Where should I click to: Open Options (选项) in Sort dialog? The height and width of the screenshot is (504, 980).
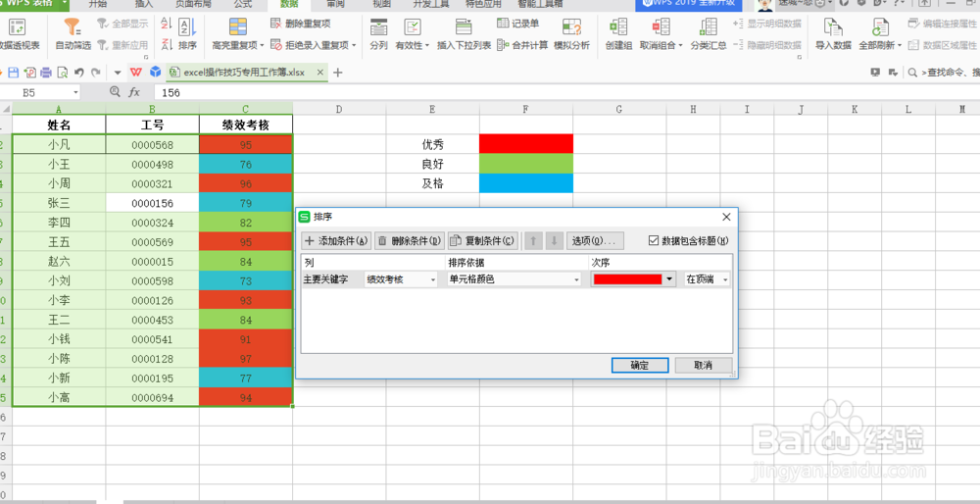[x=595, y=241]
